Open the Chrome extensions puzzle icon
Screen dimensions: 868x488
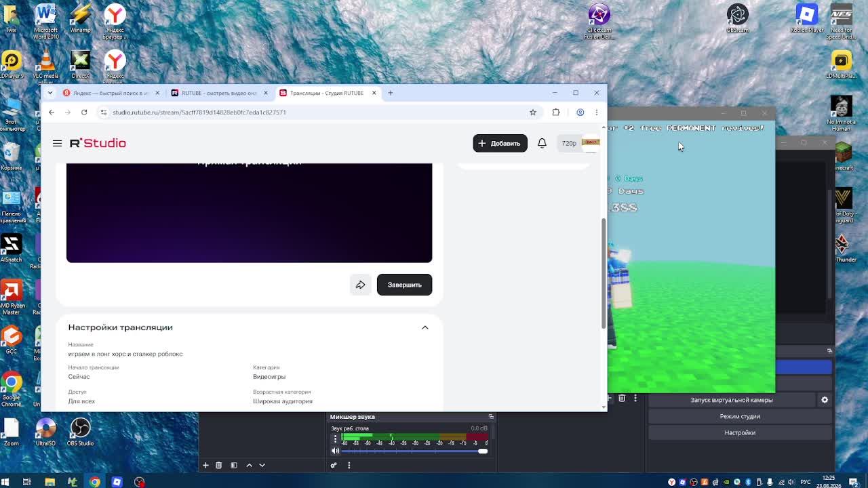point(556,113)
